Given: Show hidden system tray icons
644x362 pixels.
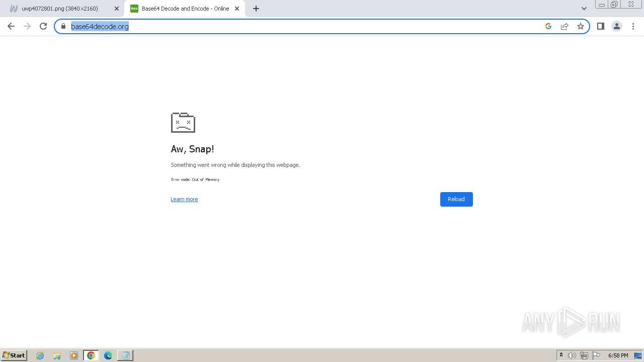Looking at the screenshot, I should (561, 355).
